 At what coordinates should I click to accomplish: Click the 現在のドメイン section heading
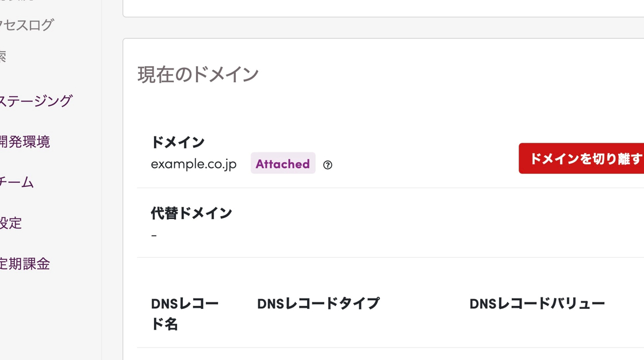198,75
